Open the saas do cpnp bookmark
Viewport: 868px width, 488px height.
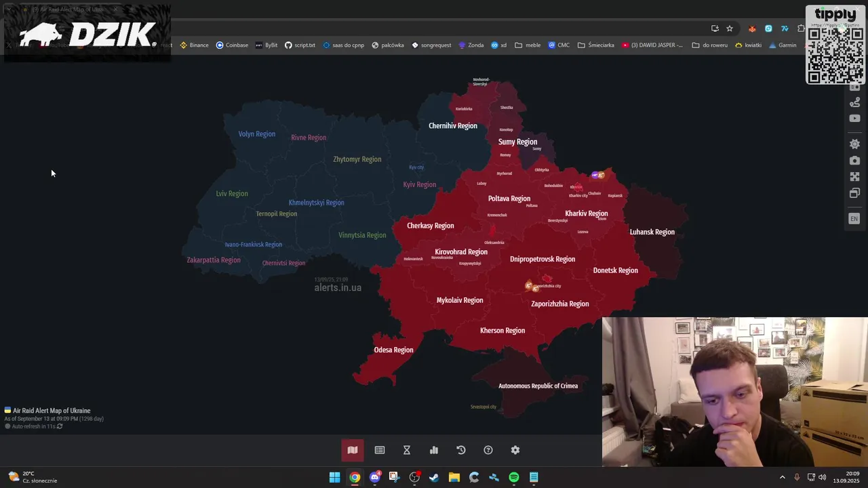click(343, 45)
